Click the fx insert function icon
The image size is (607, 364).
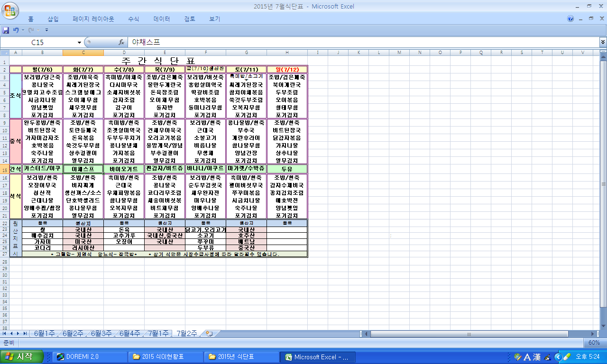pos(121,42)
